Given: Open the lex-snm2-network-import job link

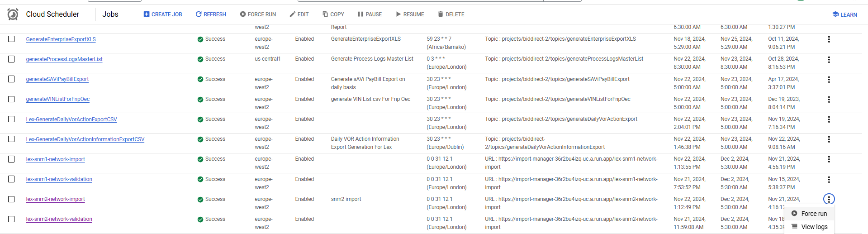Looking at the screenshot, I should point(55,199).
